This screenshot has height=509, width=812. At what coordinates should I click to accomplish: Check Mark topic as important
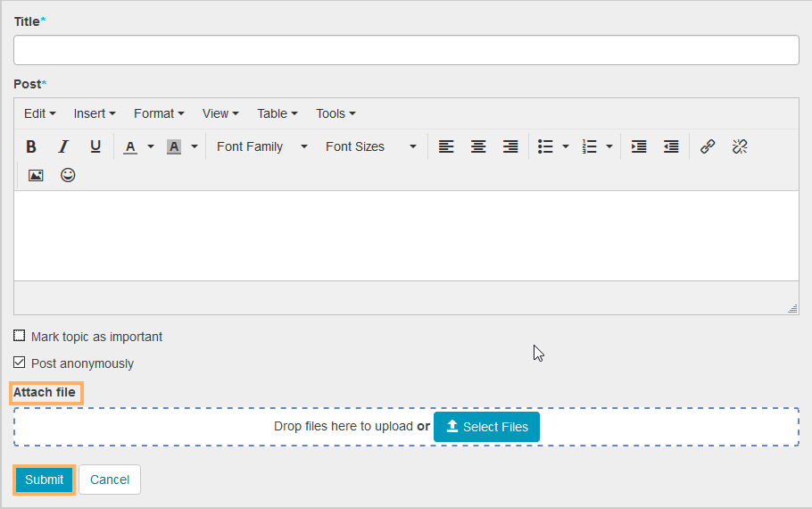(20, 337)
